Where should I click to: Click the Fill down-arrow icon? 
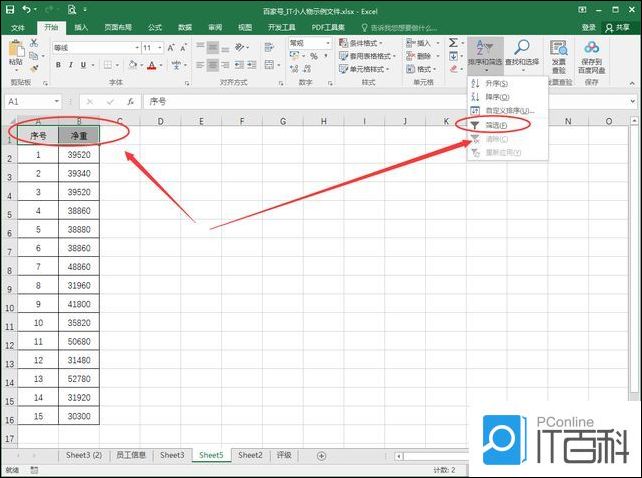(453, 56)
